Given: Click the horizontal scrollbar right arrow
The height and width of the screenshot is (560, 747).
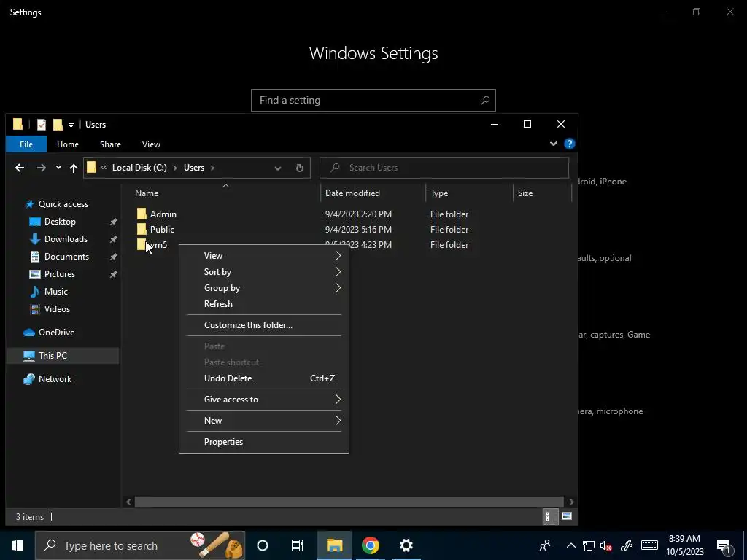Looking at the screenshot, I should click(x=571, y=502).
